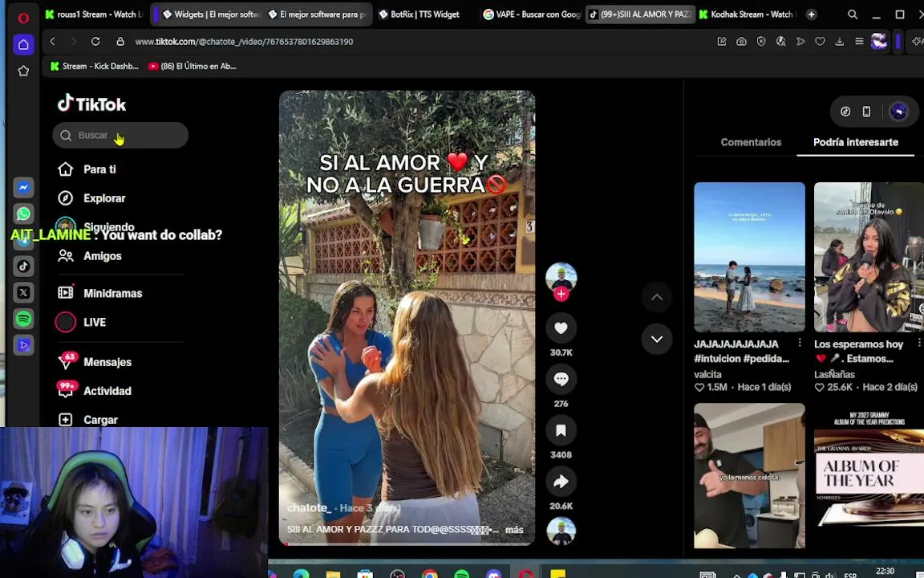Go to the previous video with the up arrow
Screen dimensions: 924x578
(657, 297)
